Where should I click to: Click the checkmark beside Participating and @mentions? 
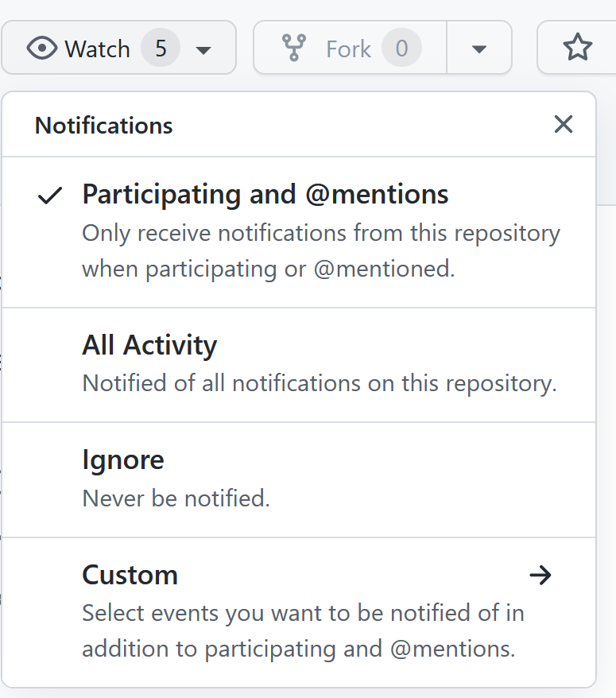coord(50,196)
